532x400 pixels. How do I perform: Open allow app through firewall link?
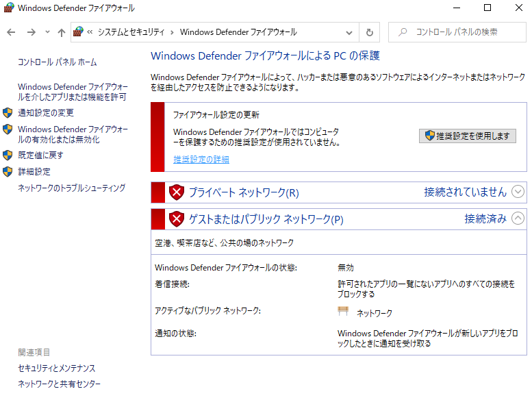coord(73,92)
